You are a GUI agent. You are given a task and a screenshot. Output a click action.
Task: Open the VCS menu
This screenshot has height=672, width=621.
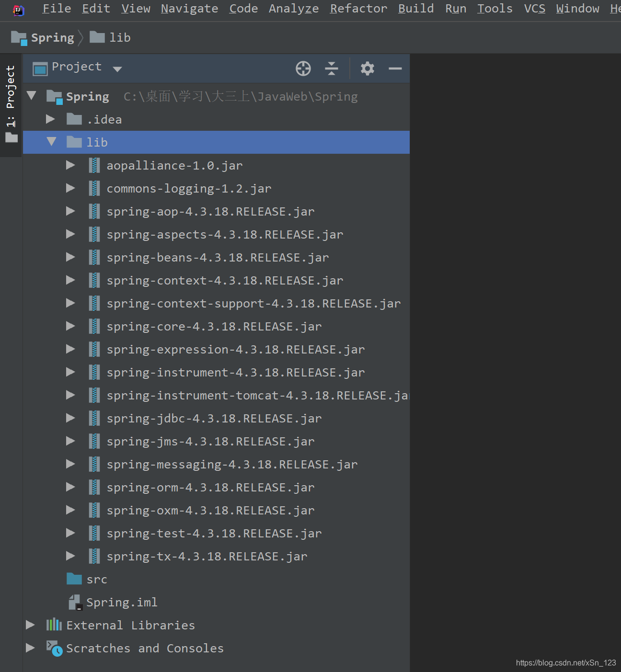point(535,9)
